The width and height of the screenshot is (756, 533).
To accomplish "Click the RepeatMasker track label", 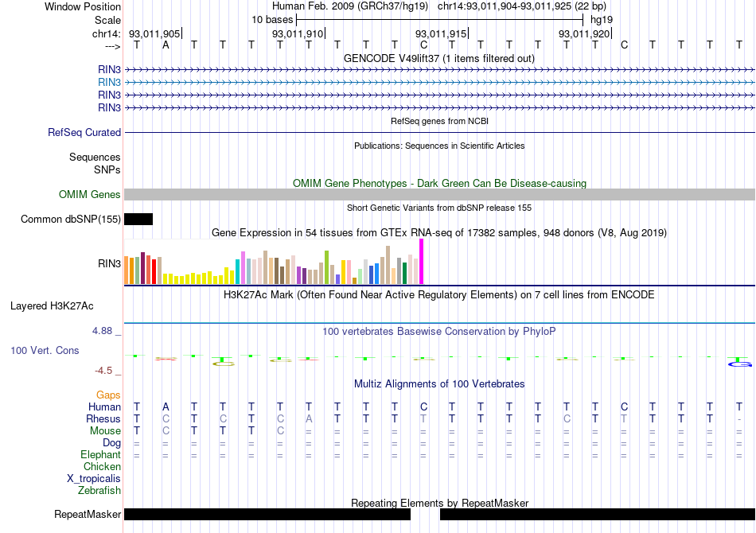I will tap(88, 514).
